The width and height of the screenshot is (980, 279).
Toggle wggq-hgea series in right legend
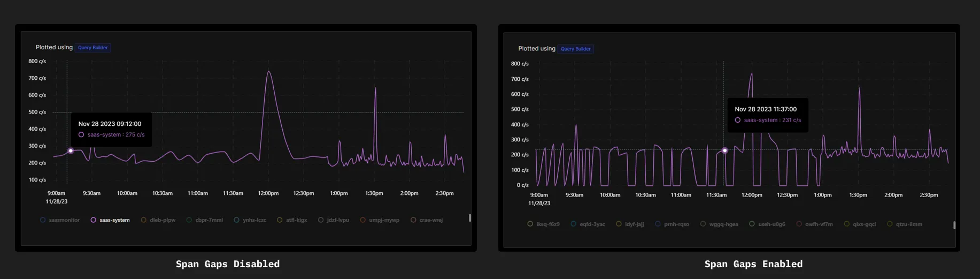[719, 224]
